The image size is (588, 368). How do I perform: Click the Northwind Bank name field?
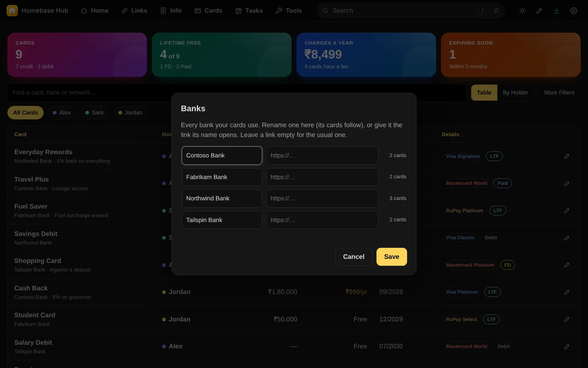222,198
